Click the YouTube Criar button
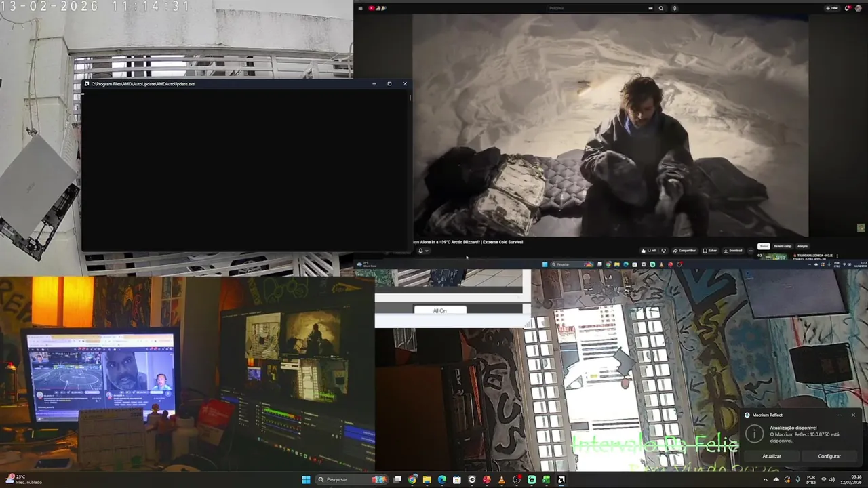 pyautogui.click(x=832, y=8)
